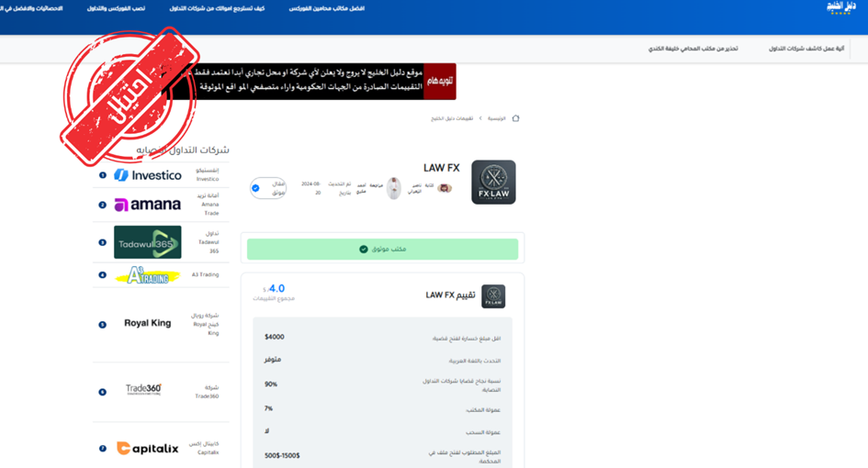The width and height of the screenshot is (868, 468).
Task: Click number badge beside Investico
Action: (x=102, y=175)
